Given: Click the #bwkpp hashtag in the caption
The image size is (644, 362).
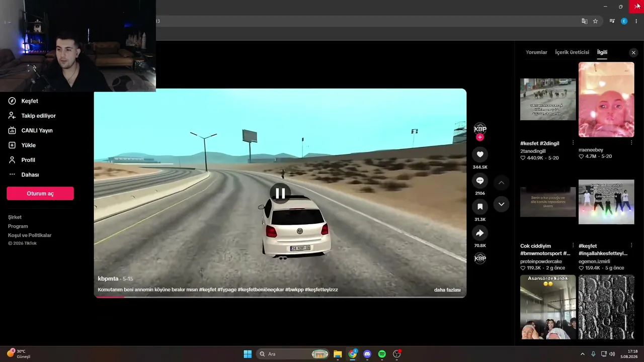Looking at the screenshot, I should pyautogui.click(x=294, y=290).
